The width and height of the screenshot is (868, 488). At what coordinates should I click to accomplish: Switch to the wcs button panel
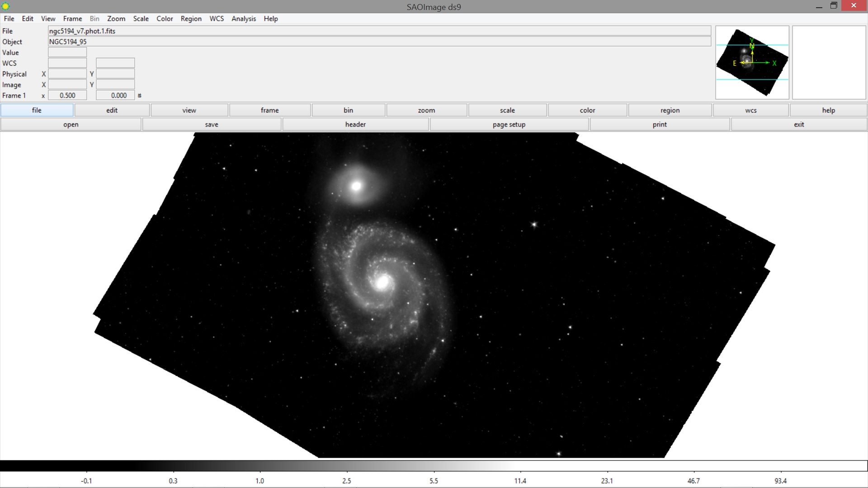pos(750,110)
